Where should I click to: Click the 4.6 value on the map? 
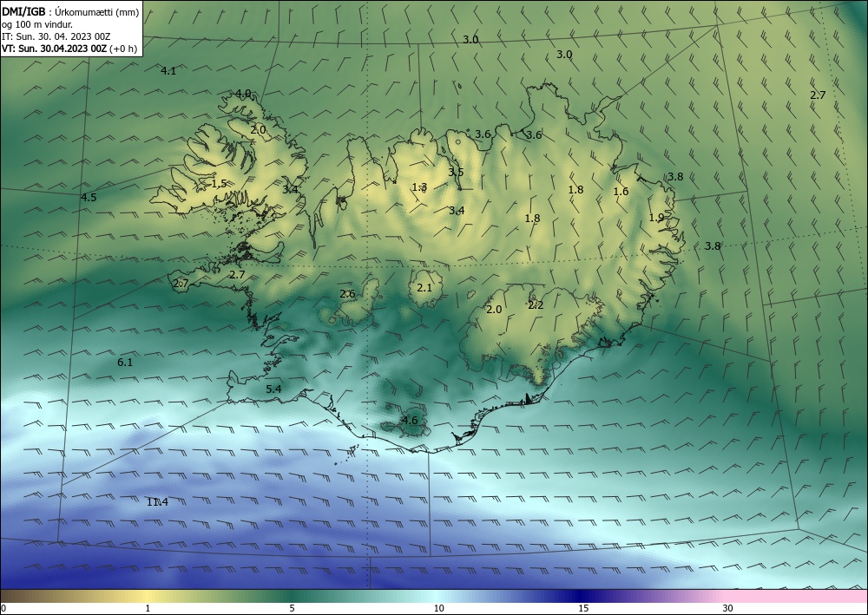410,421
